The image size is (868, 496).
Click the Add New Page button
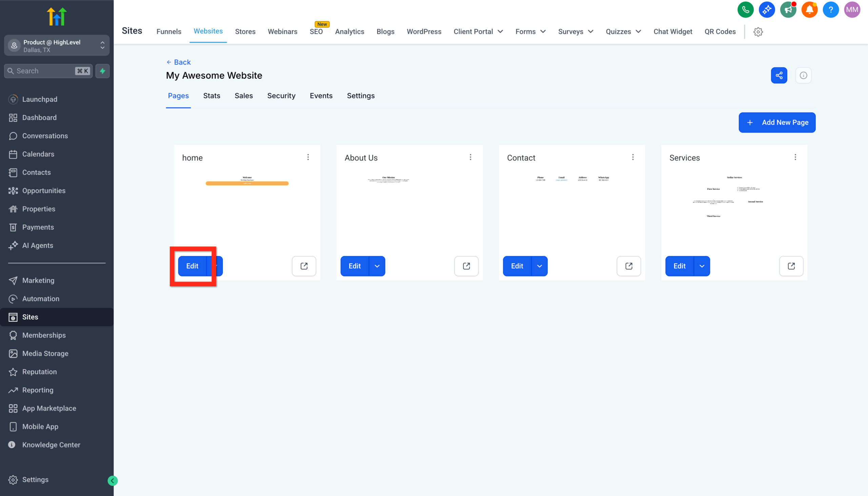777,122
